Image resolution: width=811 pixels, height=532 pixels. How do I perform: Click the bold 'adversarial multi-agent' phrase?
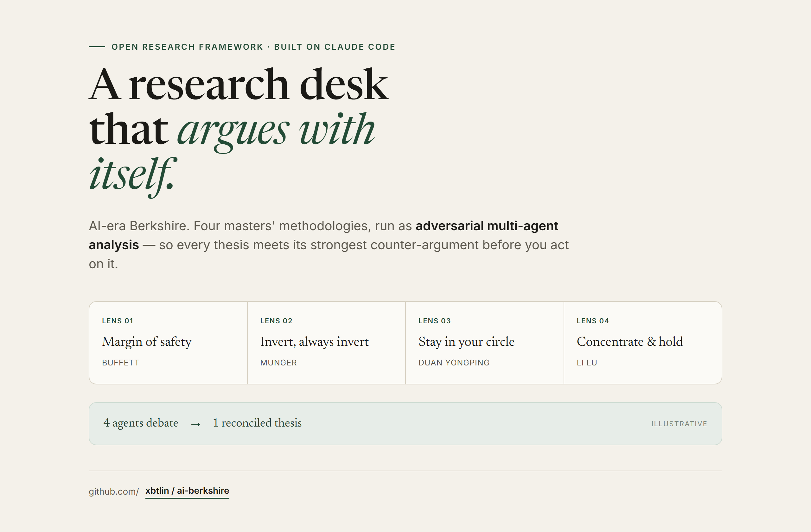tap(487, 226)
